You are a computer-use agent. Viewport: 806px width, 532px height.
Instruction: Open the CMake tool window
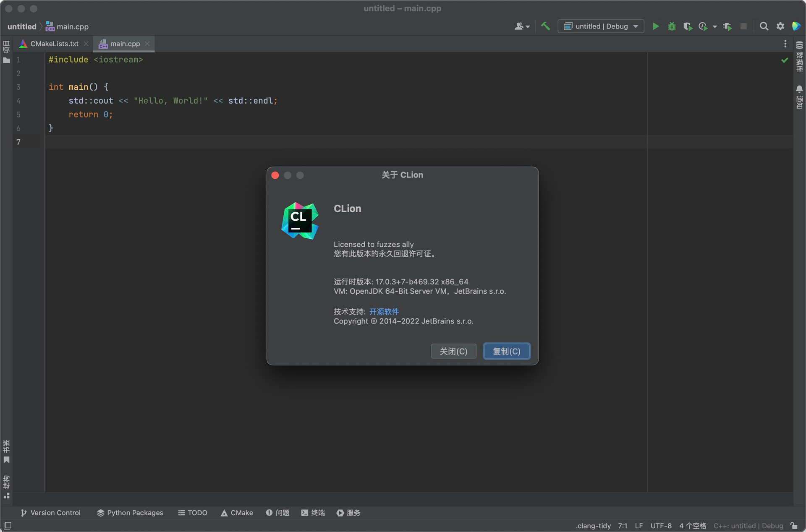click(237, 513)
